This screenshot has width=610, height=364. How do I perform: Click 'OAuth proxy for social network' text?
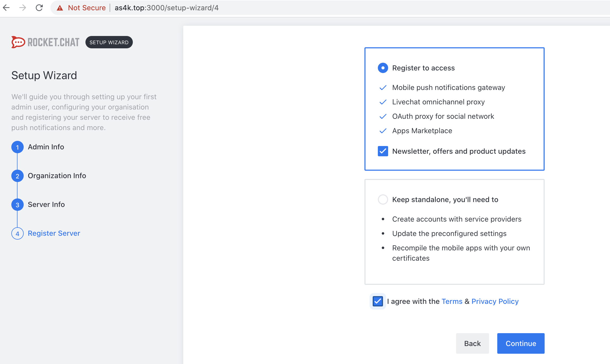[x=443, y=116]
